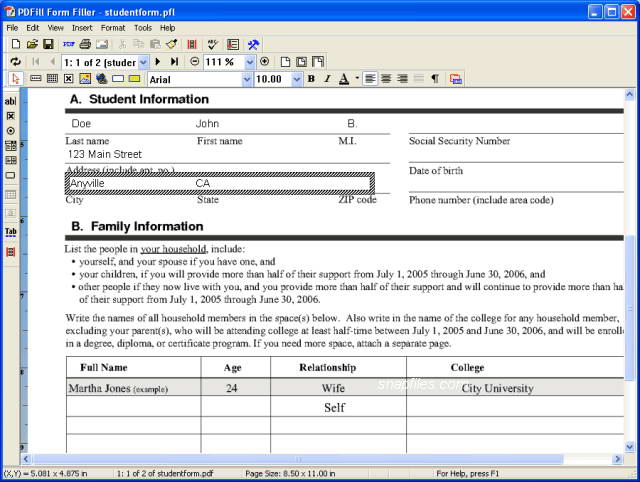Open the Arial font name dropdown
Viewport: 640px width, 482px height.
247,79
